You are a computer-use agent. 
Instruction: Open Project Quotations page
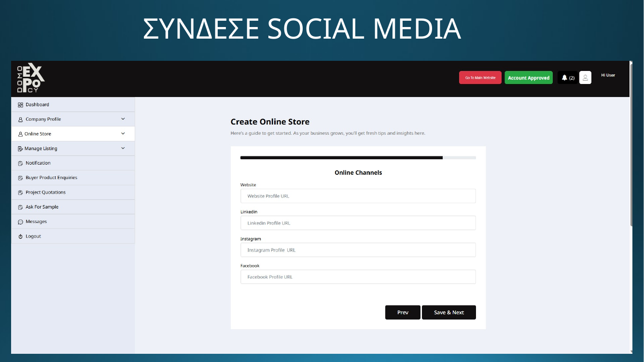coord(73,192)
